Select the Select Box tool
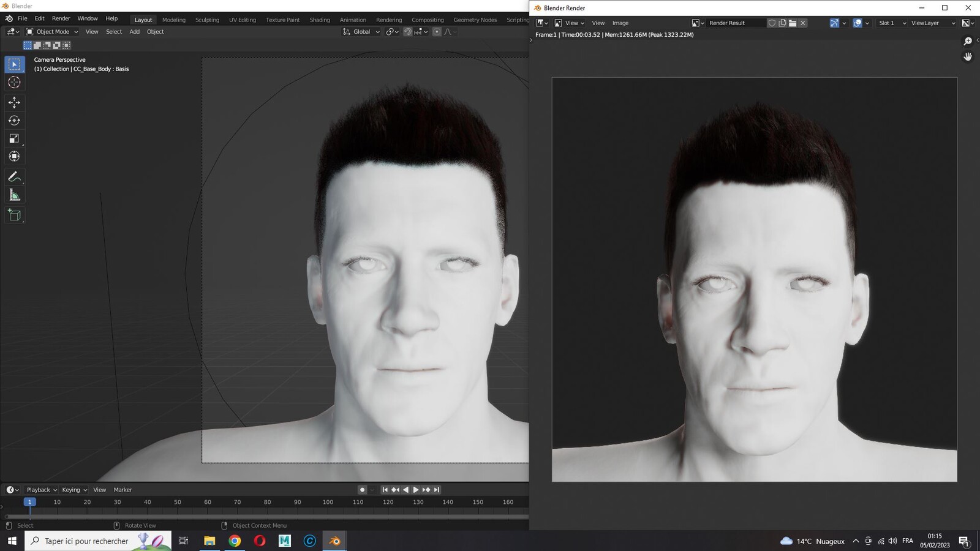Viewport: 980px width, 551px height. 15,64
